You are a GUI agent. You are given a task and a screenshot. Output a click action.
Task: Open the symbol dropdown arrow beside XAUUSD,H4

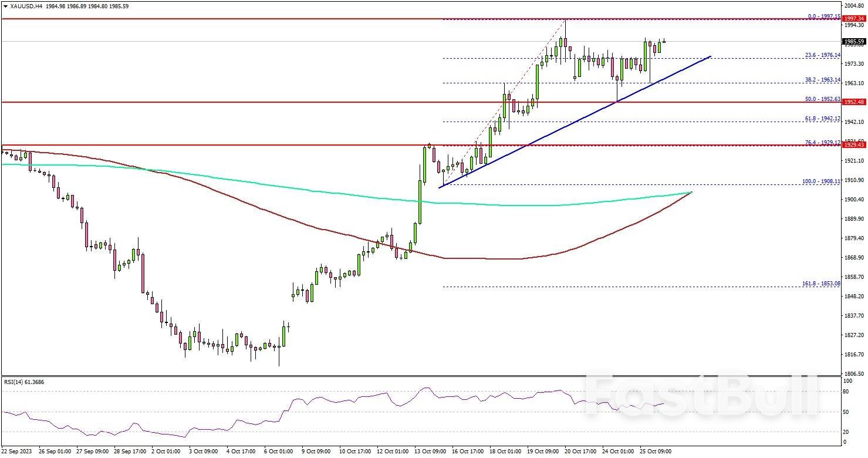point(6,6)
